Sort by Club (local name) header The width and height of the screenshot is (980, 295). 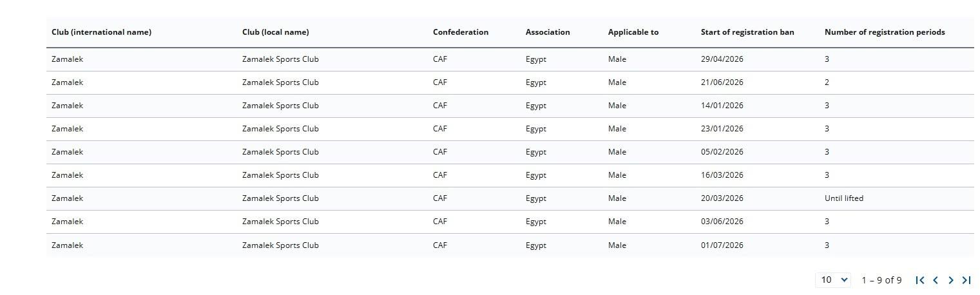click(275, 32)
